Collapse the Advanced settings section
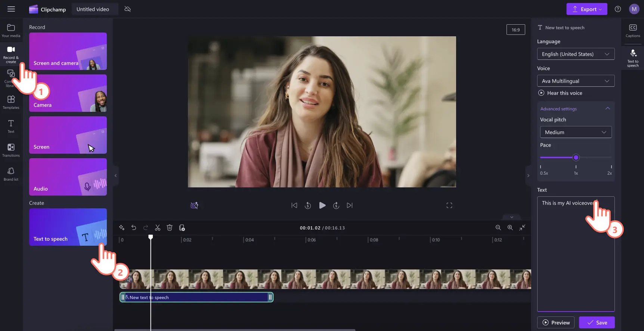 [x=607, y=108]
